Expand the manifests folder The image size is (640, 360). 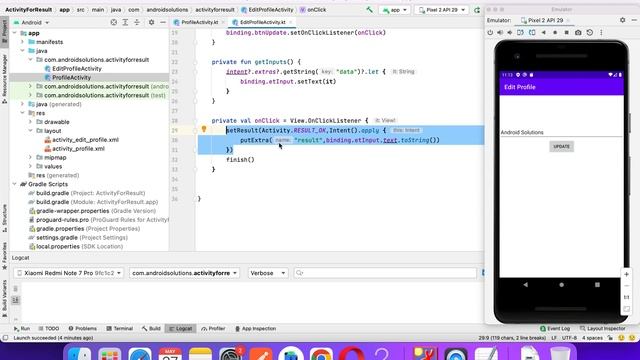point(22,42)
